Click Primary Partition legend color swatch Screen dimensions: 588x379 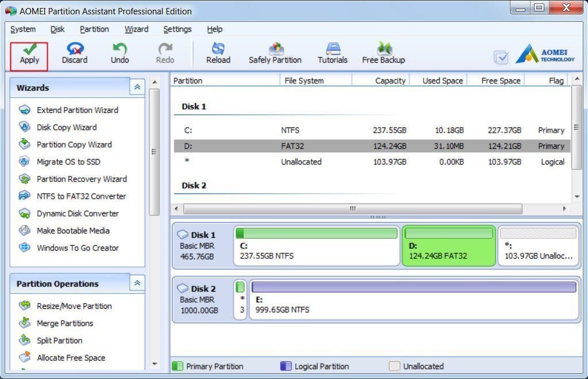(177, 366)
